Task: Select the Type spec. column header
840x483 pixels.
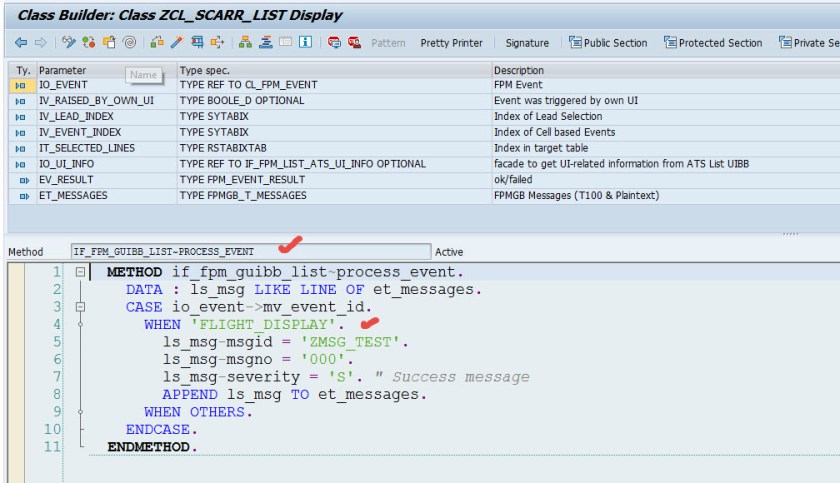Action: (334, 70)
